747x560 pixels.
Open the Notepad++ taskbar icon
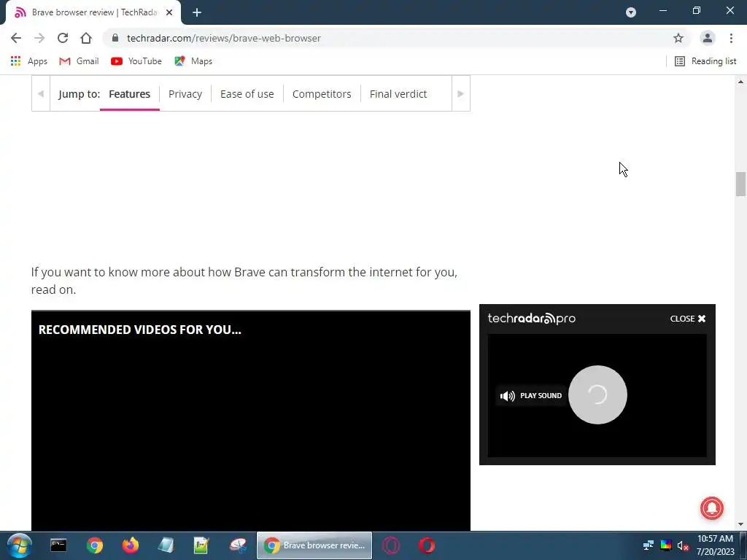201,545
